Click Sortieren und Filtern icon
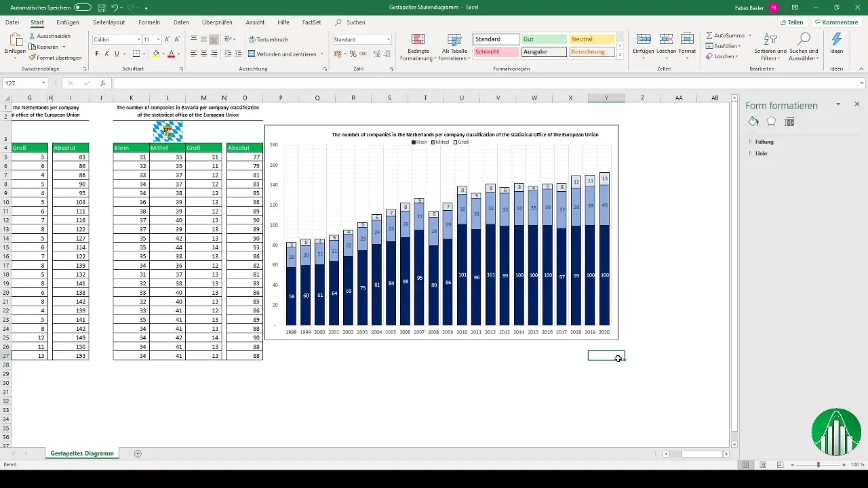 [x=770, y=39]
